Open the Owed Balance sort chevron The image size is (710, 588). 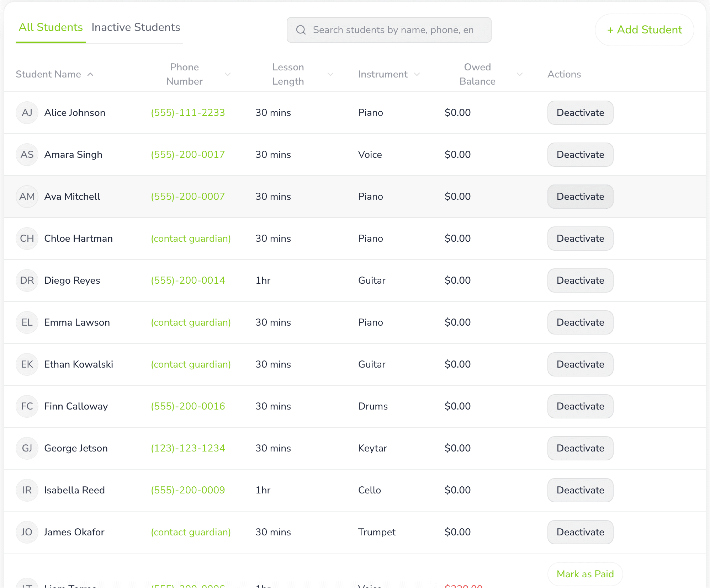[520, 74]
